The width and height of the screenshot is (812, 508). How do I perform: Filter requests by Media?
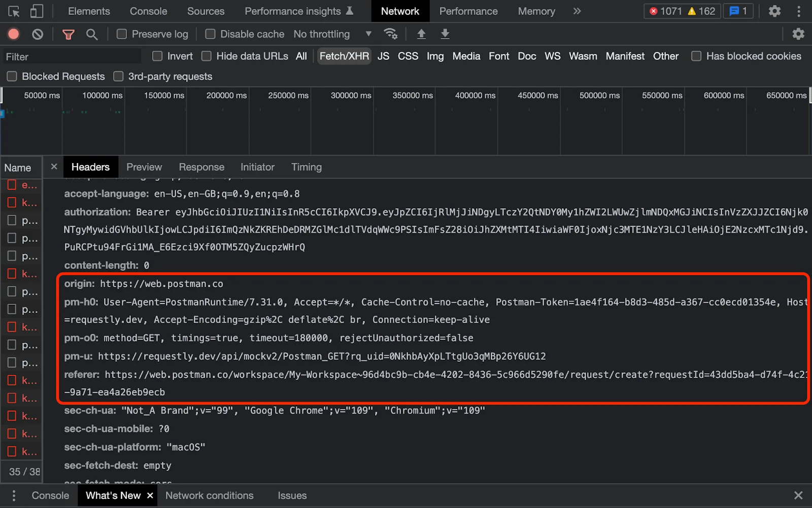pos(466,56)
